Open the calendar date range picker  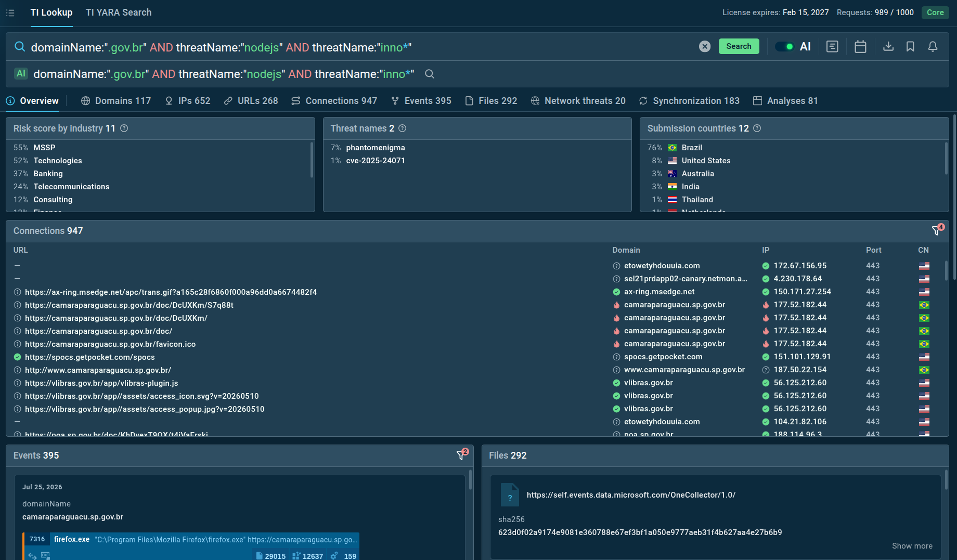click(860, 46)
